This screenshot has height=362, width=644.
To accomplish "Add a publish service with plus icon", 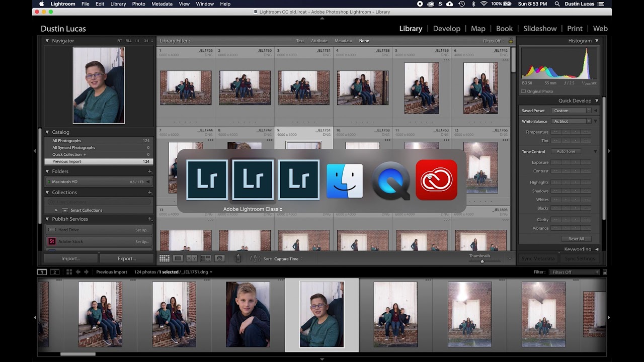I will (149, 219).
